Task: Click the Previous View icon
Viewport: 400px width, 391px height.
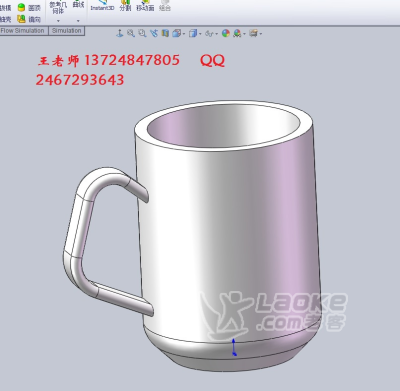Action: click(x=154, y=33)
